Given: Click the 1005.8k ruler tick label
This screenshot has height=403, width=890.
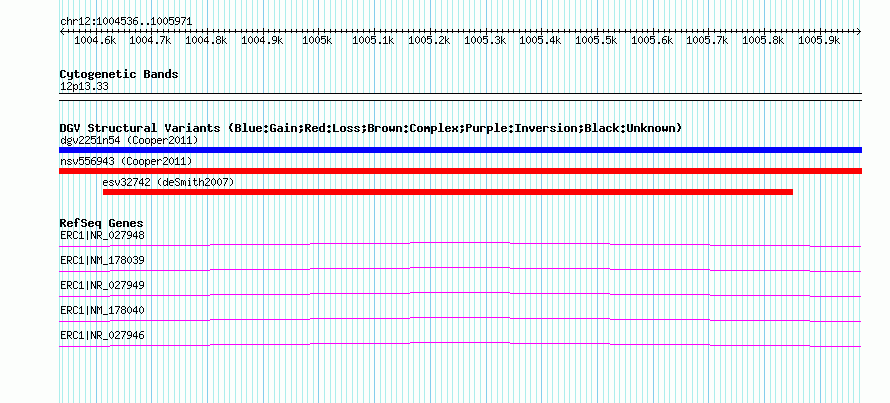Looking at the screenshot, I should (x=763, y=40).
